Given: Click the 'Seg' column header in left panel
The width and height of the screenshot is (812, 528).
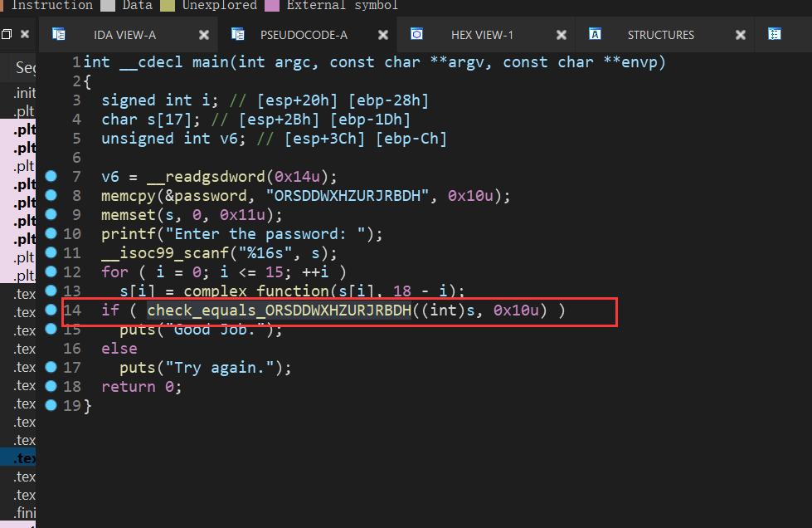Looking at the screenshot, I should point(24,67).
